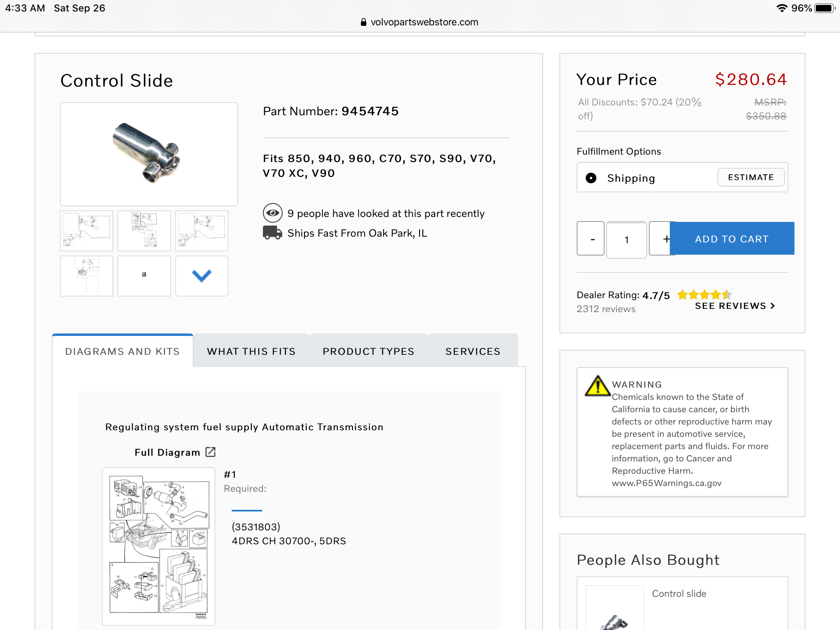Screen dimensions: 840x630
Task: Open the fuel supply diagram thumbnail
Action: coord(158,546)
